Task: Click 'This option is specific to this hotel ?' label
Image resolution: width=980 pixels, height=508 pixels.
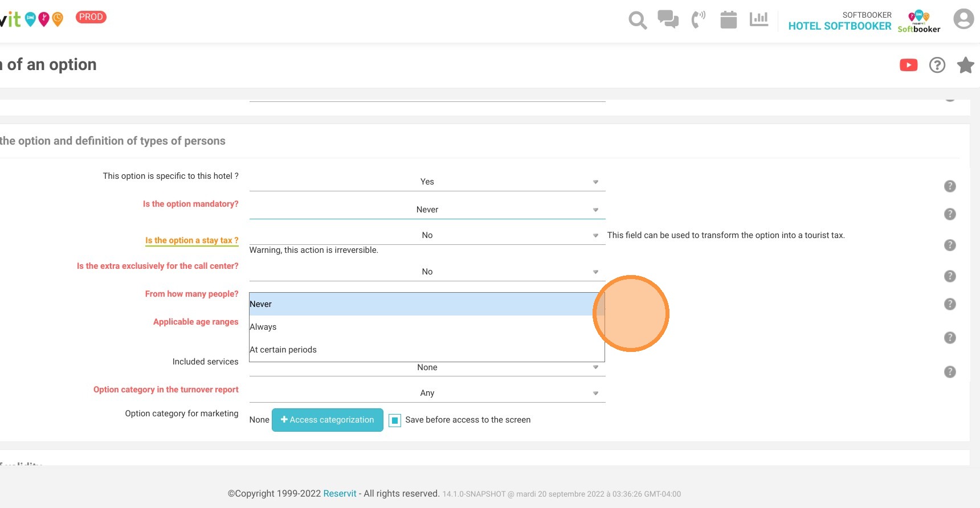Action: (x=170, y=176)
